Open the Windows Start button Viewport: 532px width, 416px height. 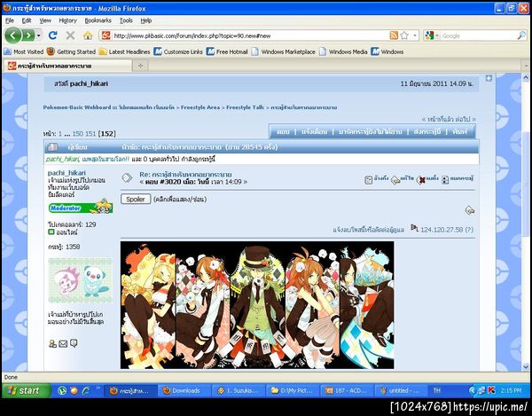[26, 390]
